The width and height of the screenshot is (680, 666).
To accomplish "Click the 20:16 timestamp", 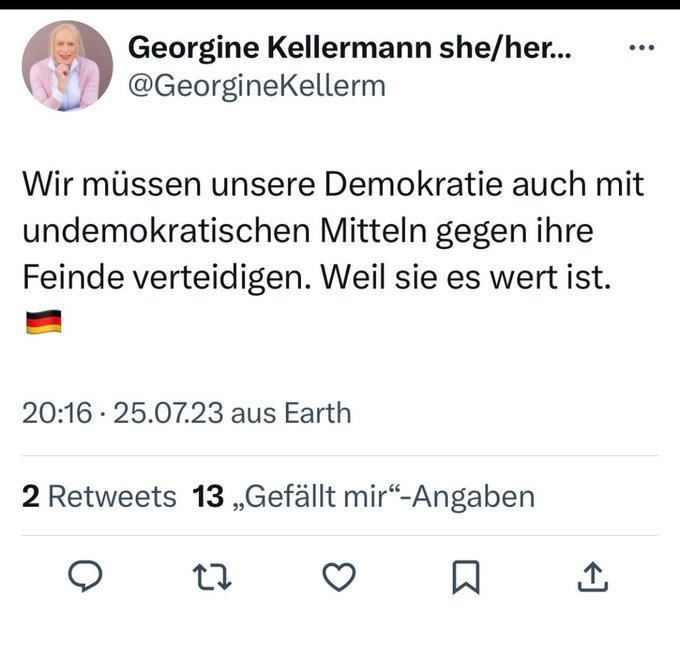I will pyautogui.click(x=57, y=412).
